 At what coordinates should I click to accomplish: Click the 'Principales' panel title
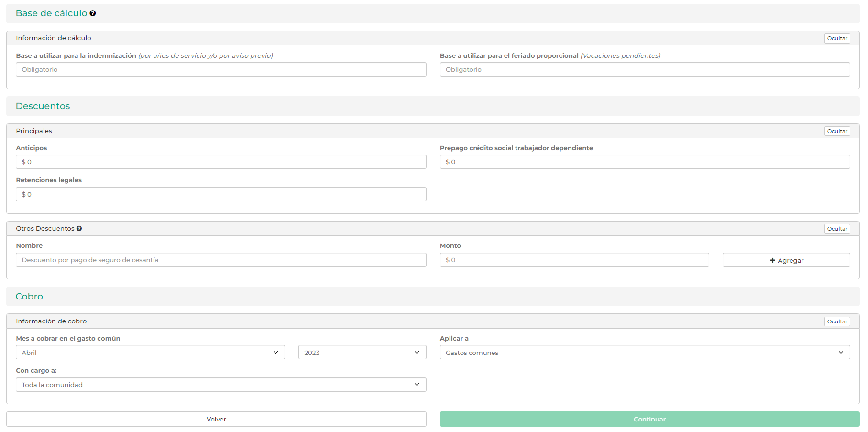[x=34, y=131]
